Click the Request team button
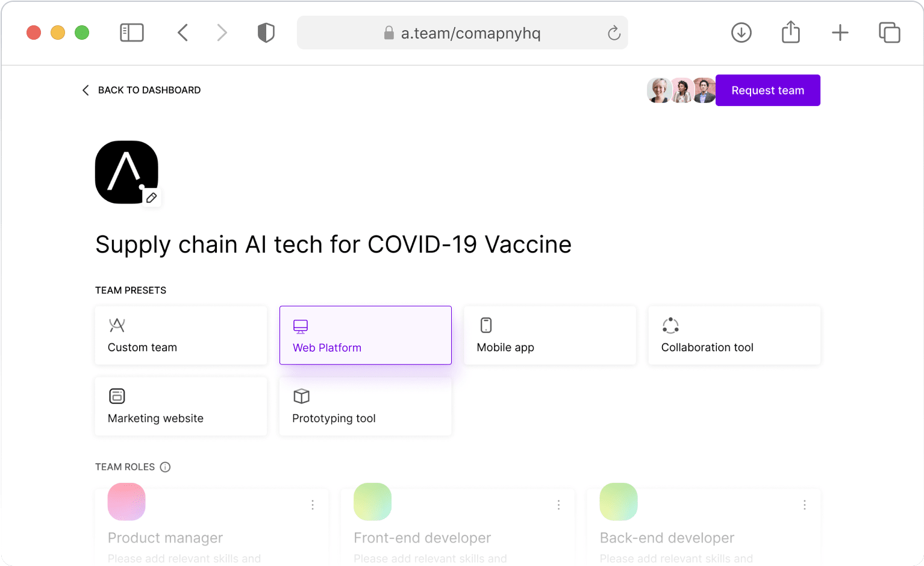 tap(767, 90)
